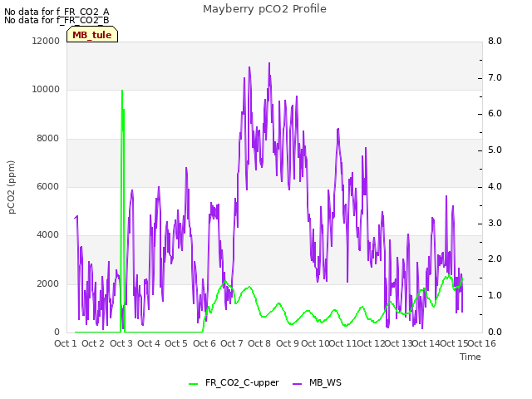Click the 6.0 right-axis tick label
This screenshot has height=399, width=532.
tap(495, 114)
